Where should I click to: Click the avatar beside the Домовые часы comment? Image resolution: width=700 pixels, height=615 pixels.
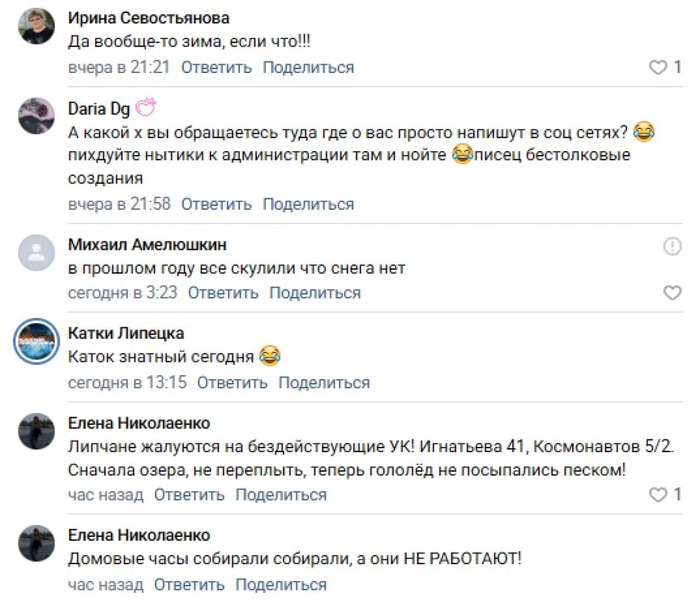36,543
